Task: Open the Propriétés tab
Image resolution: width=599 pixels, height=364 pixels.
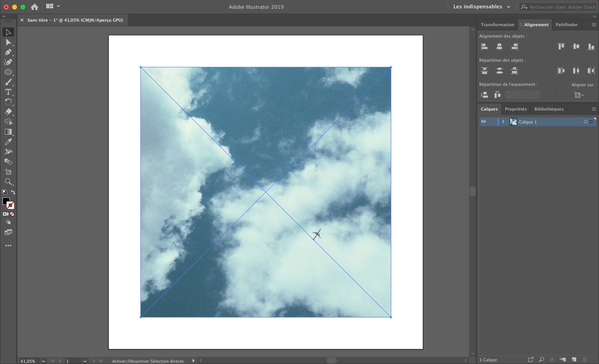Action: click(x=515, y=109)
